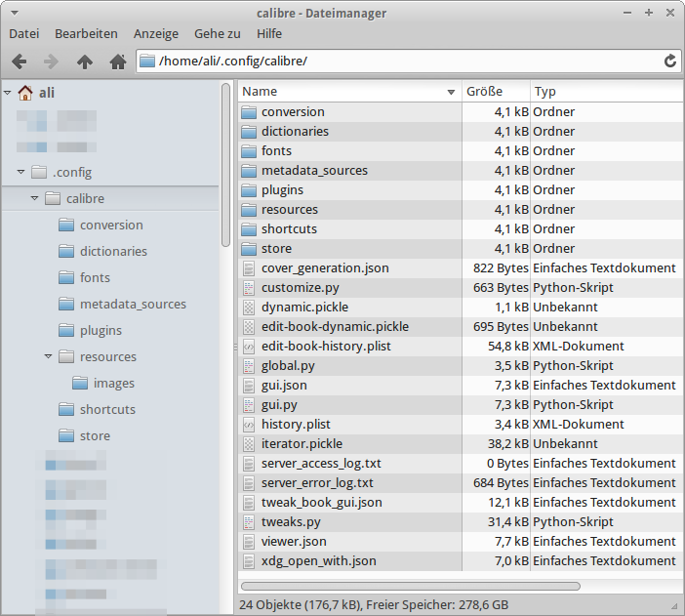This screenshot has height=616, width=685.
Task: Click the folder icon in the location bar
Action: coord(147,61)
